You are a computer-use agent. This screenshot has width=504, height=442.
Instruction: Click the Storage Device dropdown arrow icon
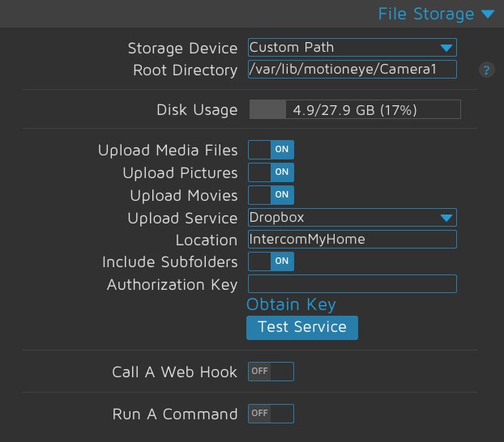pos(446,49)
